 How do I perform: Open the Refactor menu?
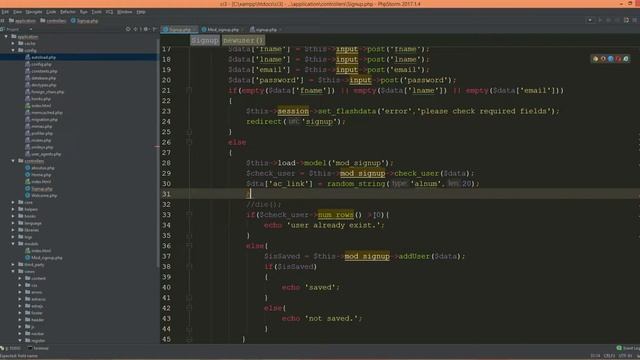[x=68, y=12]
